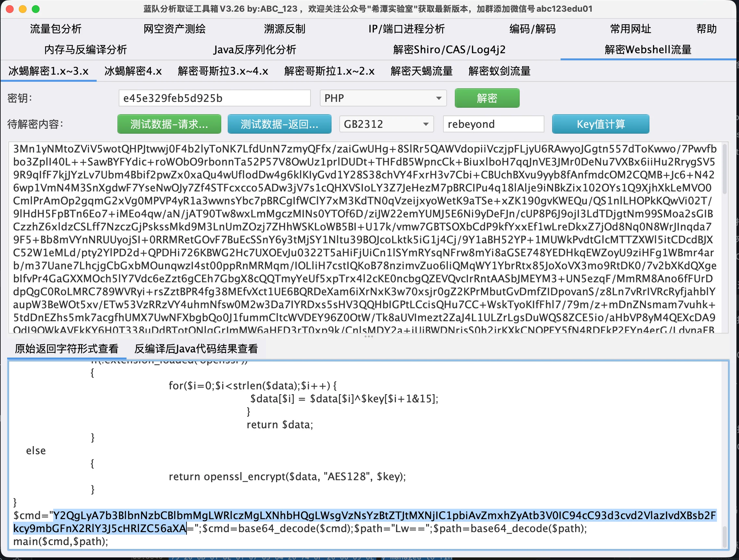Load 测试数据-返回 sample data

pyautogui.click(x=279, y=124)
